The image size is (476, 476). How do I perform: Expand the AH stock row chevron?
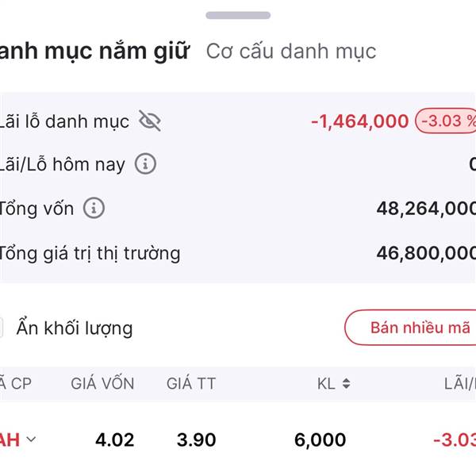point(31,440)
